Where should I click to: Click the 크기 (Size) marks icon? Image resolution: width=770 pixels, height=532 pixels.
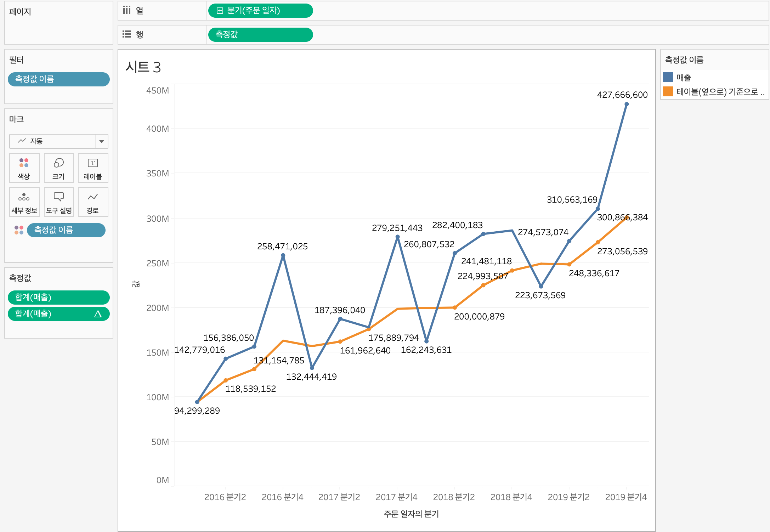pos(58,168)
